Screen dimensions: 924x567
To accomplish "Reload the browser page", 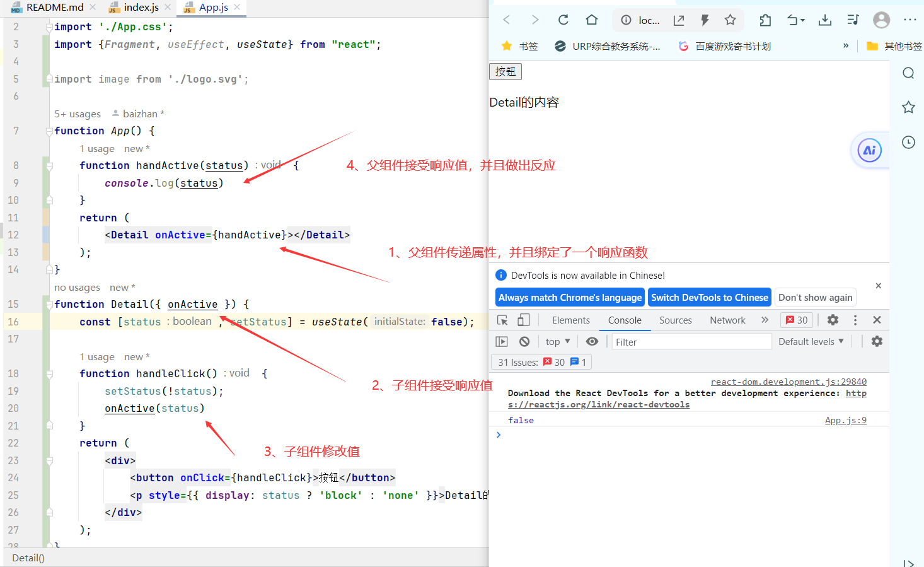I will pos(563,20).
